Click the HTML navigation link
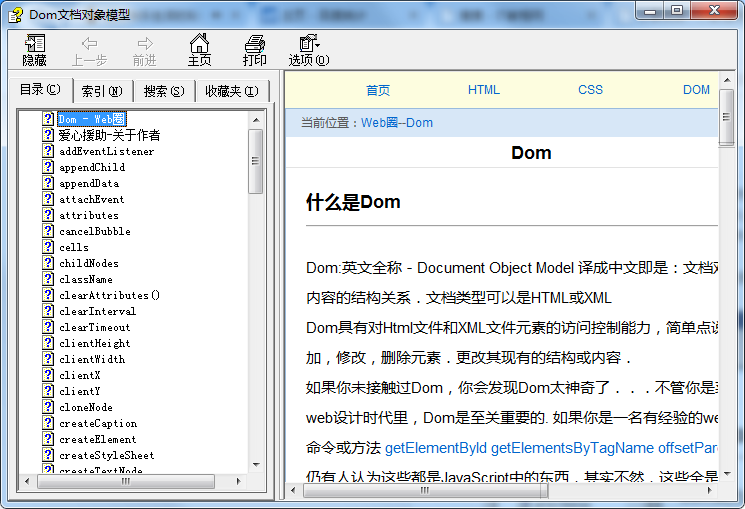Viewport: 745px width, 509px height. tap(484, 90)
